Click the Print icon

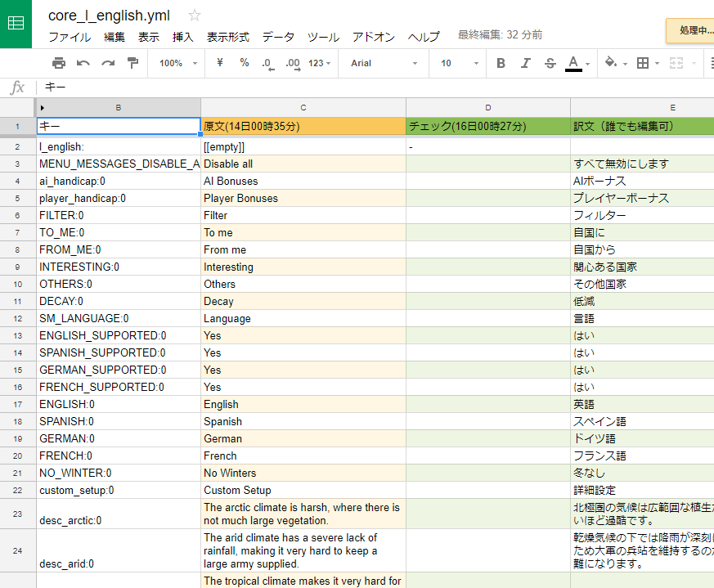[x=59, y=63]
